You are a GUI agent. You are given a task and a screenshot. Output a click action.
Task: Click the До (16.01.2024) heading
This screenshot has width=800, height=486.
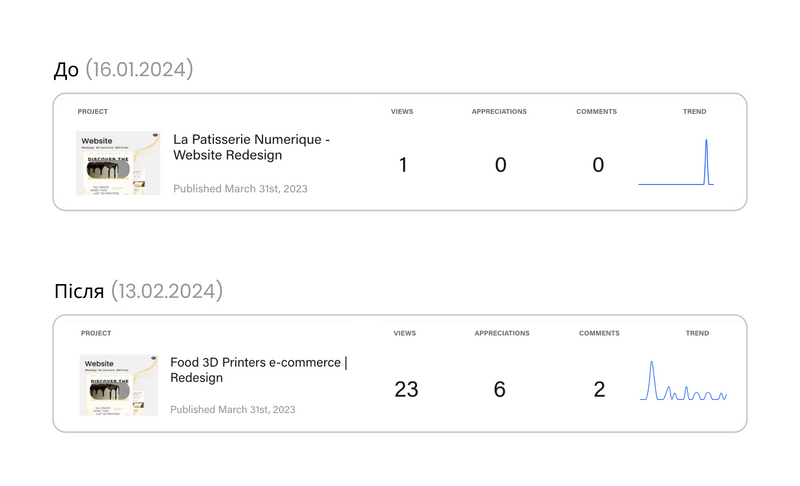pos(123,69)
